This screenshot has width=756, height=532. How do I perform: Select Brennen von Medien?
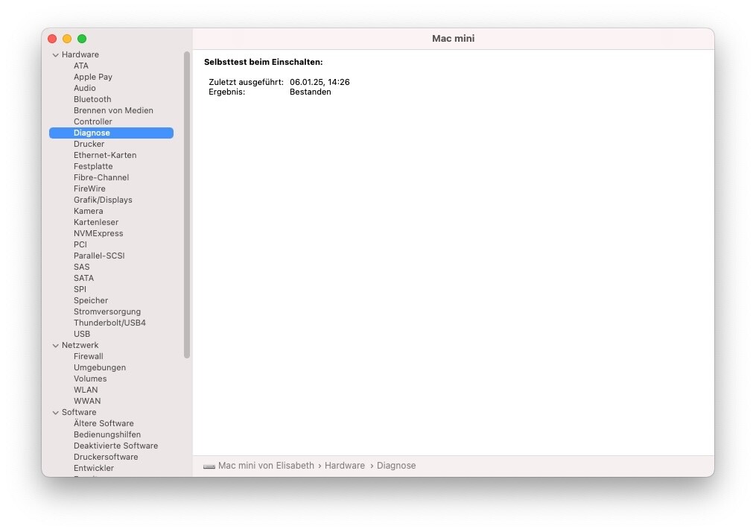pyautogui.click(x=113, y=110)
